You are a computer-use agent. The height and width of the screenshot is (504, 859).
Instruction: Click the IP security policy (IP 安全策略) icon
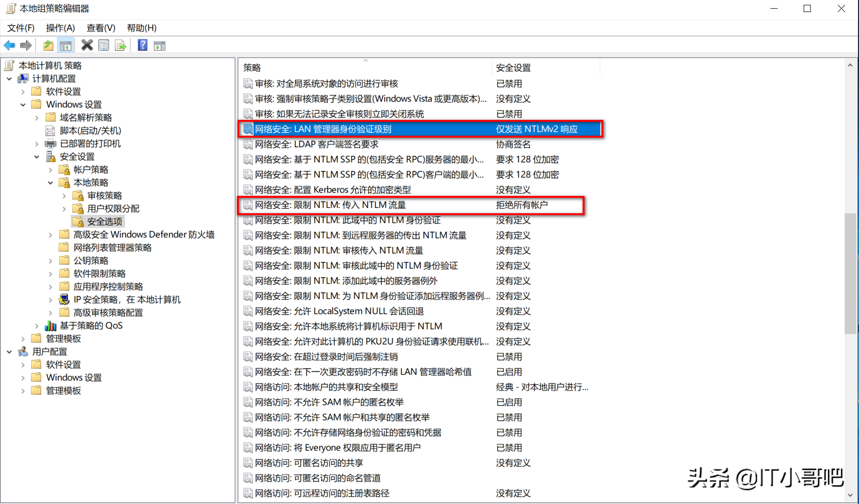tap(64, 299)
